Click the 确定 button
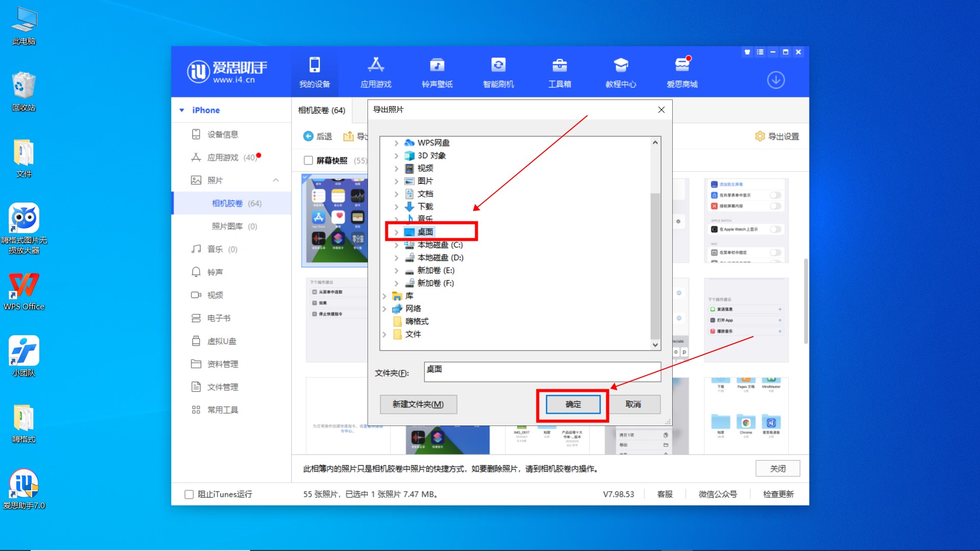Screen dimensions: 980x551 coord(573,404)
